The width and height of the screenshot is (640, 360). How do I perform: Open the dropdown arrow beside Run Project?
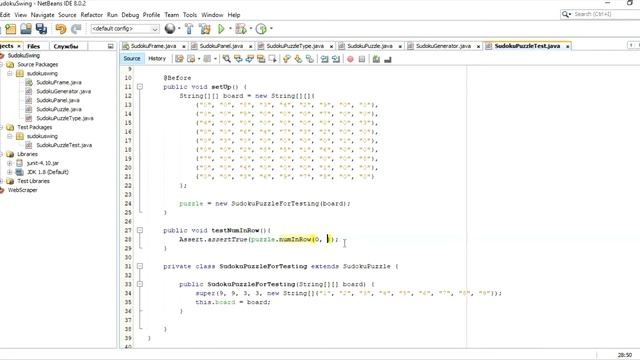click(230, 29)
